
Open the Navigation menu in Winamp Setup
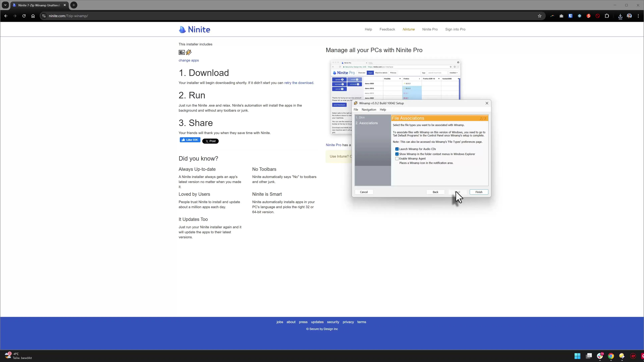pyautogui.click(x=369, y=109)
